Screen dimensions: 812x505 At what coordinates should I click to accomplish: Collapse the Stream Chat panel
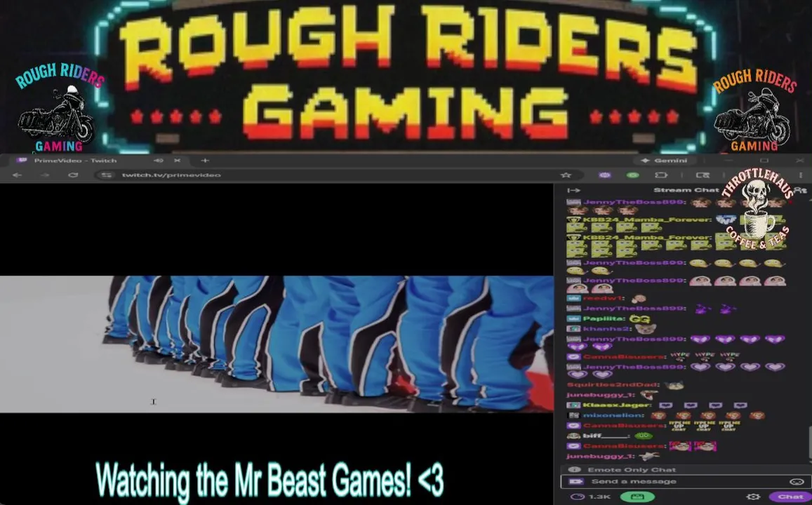[574, 190]
